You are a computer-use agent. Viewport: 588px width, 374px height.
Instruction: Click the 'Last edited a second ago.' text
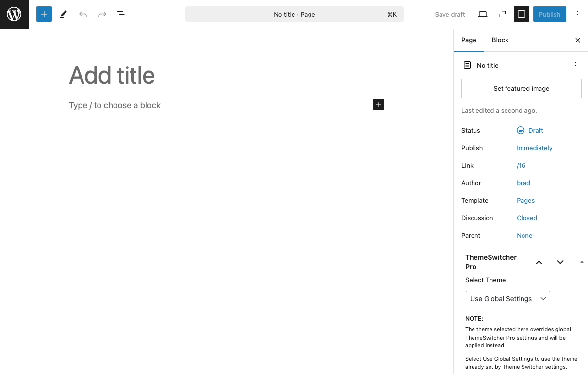[499, 110]
